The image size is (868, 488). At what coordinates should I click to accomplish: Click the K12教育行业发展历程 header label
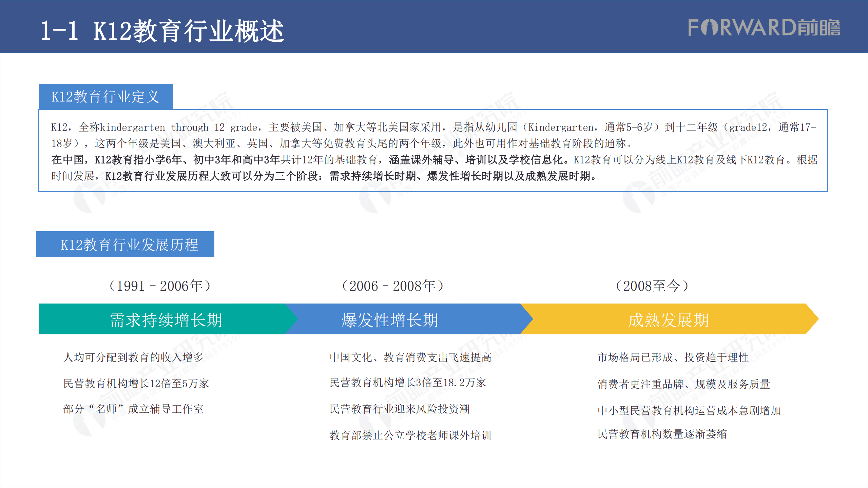click(x=124, y=244)
